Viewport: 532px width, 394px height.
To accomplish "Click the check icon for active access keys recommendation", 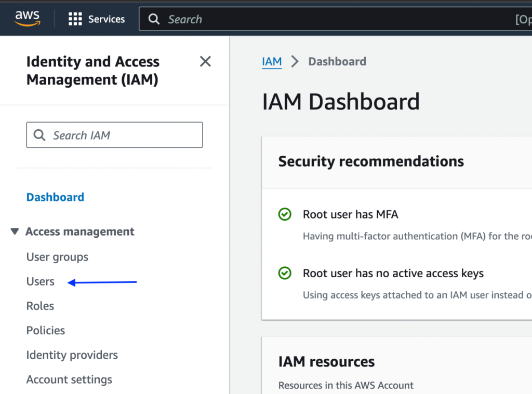I will pyautogui.click(x=285, y=274).
